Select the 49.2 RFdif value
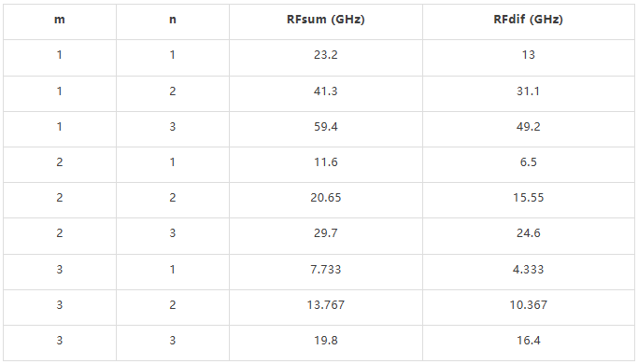 pos(528,127)
